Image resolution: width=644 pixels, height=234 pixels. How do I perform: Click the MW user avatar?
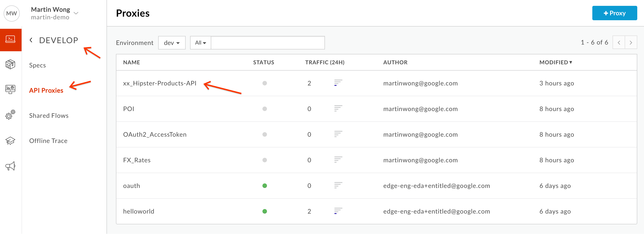tap(11, 13)
